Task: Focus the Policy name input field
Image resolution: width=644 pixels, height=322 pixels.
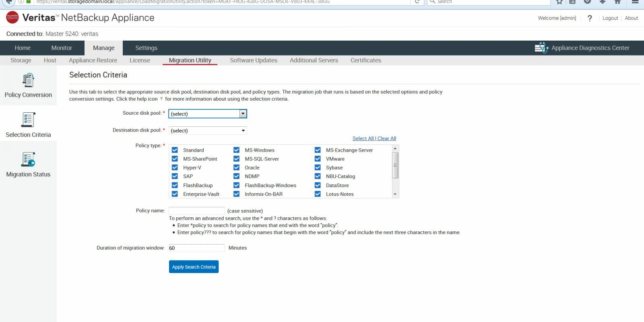Action: coord(196,211)
